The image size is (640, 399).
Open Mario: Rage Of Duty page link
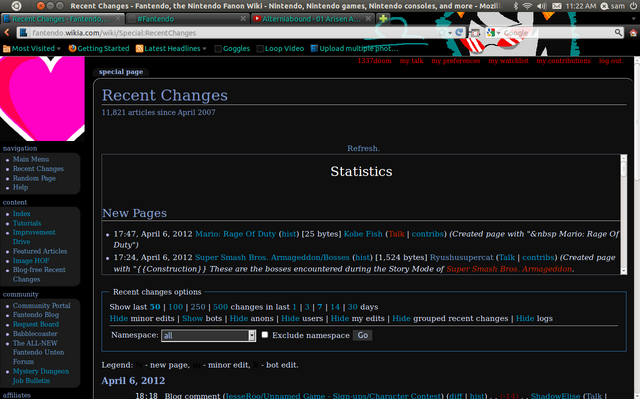236,234
